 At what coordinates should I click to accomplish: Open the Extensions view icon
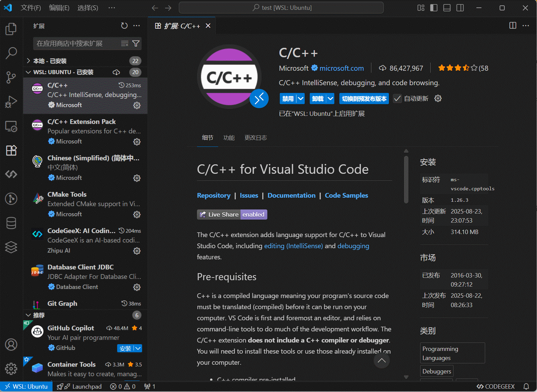click(11, 150)
